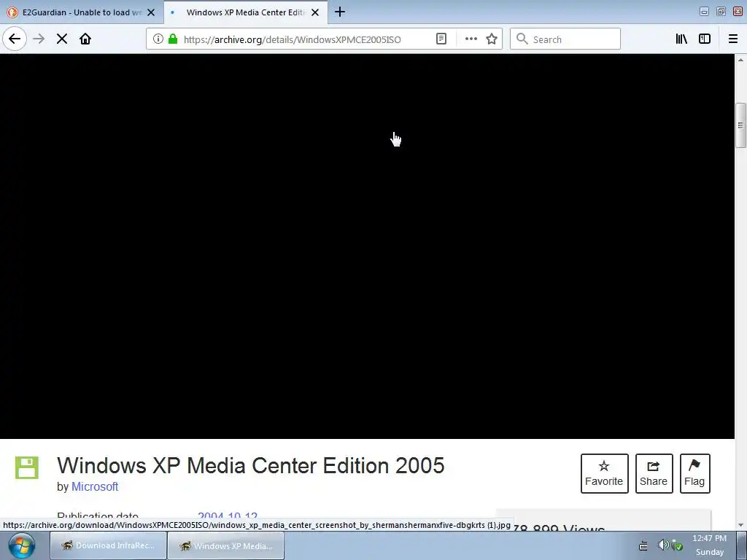This screenshot has width=747, height=560.
Task: Show site information icon in address bar
Action: [x=158, y=39]
